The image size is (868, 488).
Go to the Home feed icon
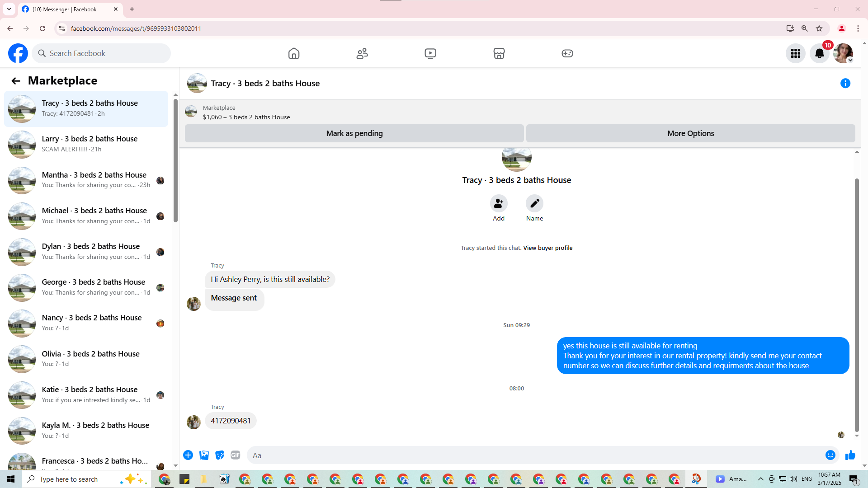click(294, 53)
